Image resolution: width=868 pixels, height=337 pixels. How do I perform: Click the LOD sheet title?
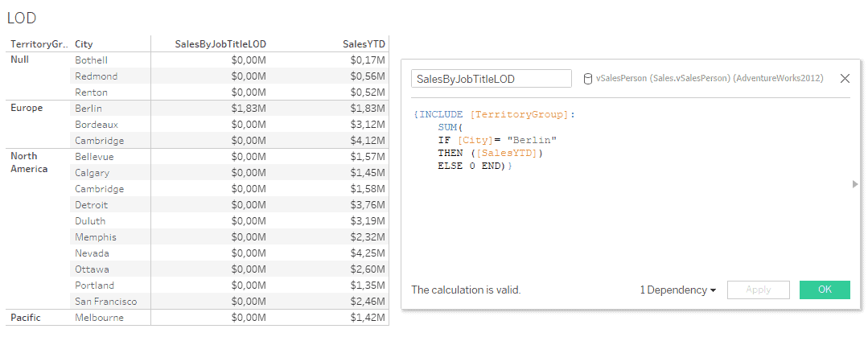point(22,18)
